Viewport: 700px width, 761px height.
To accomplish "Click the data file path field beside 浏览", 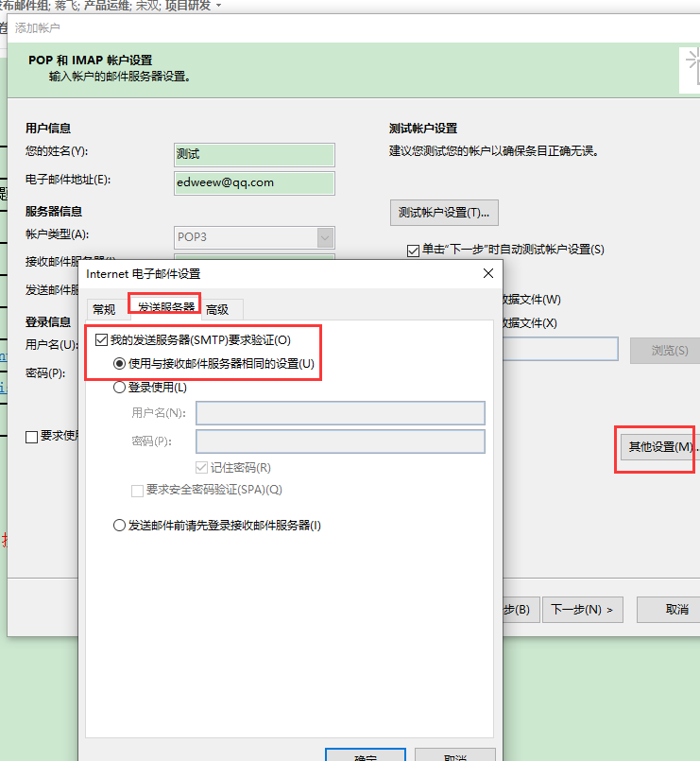I will tap(560, 349).
